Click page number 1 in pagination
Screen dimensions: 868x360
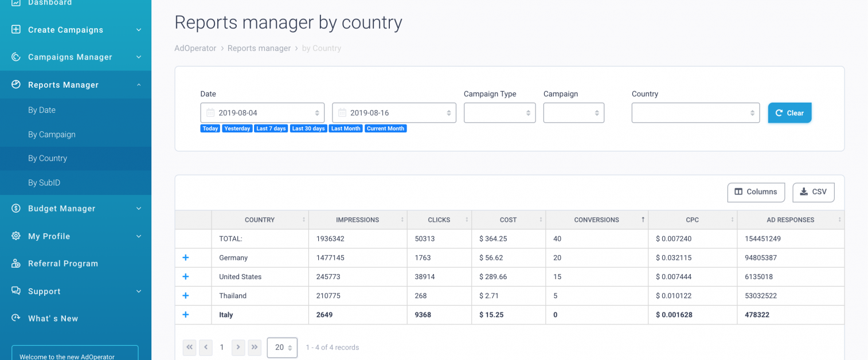coord(222,347)
